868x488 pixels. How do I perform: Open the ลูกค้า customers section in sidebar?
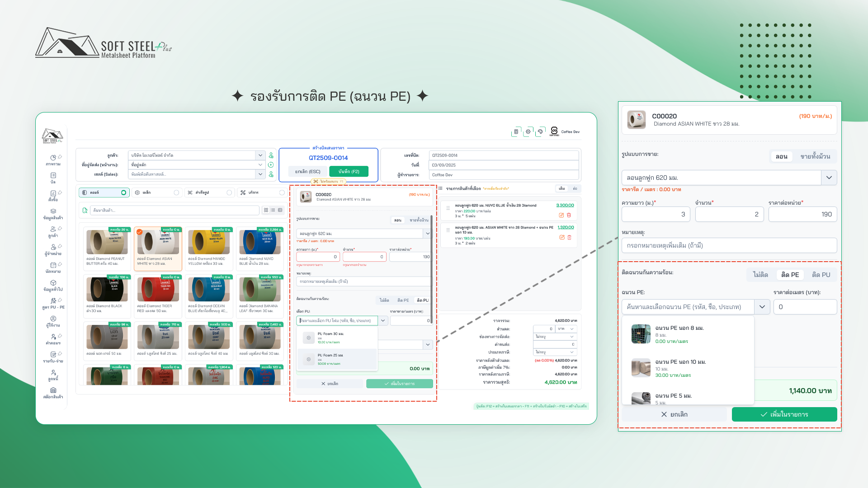click(x=53, y=232)
